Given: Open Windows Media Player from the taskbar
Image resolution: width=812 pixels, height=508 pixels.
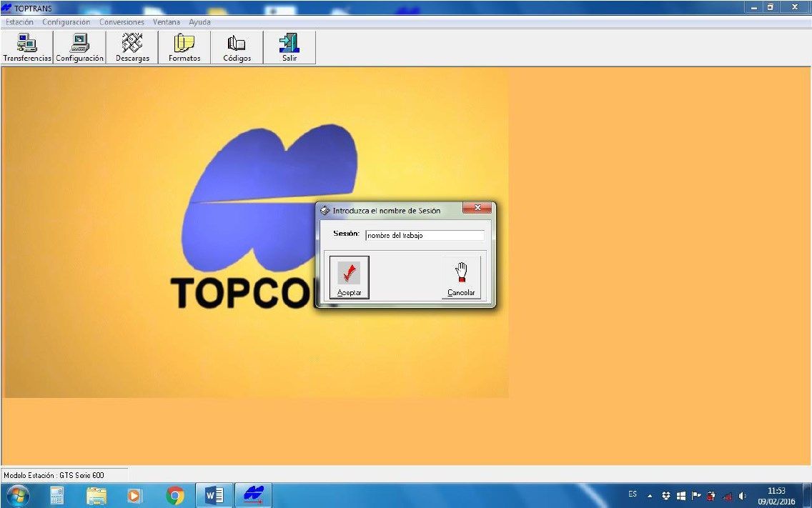Looking at the screenshot, I should pyautogui.click(x=134, y=496).
